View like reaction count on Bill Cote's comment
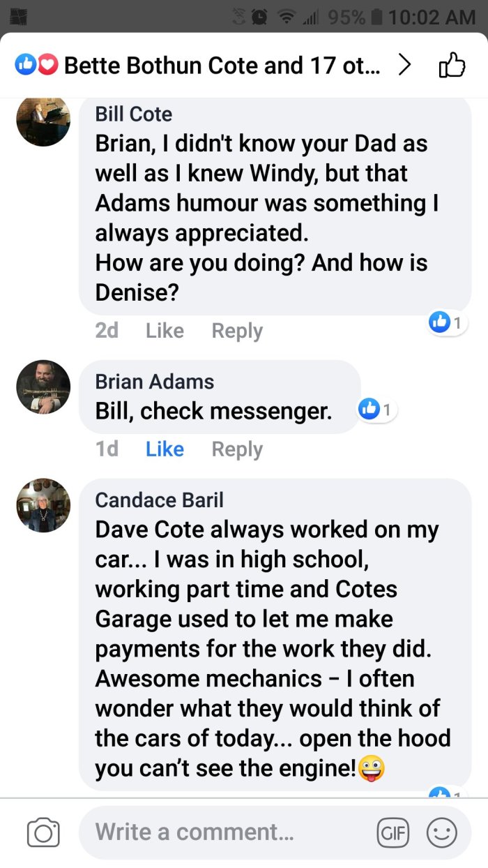488x868 pixels. click(445, 322)
